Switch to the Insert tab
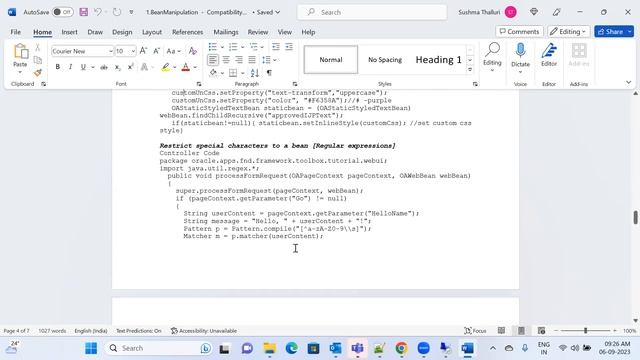Screen dimensions: 640x360 [69, 32]
